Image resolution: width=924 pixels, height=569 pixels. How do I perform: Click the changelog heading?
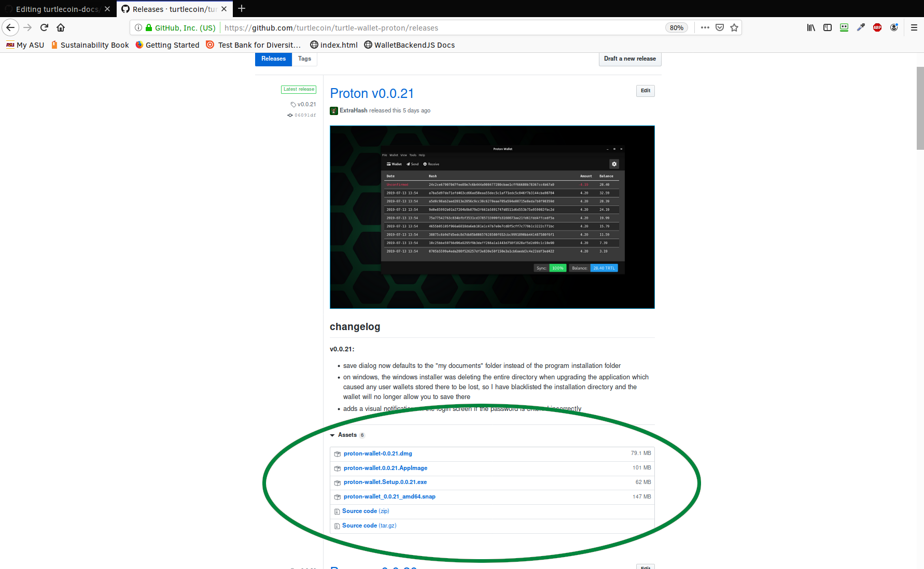(355, 326)
